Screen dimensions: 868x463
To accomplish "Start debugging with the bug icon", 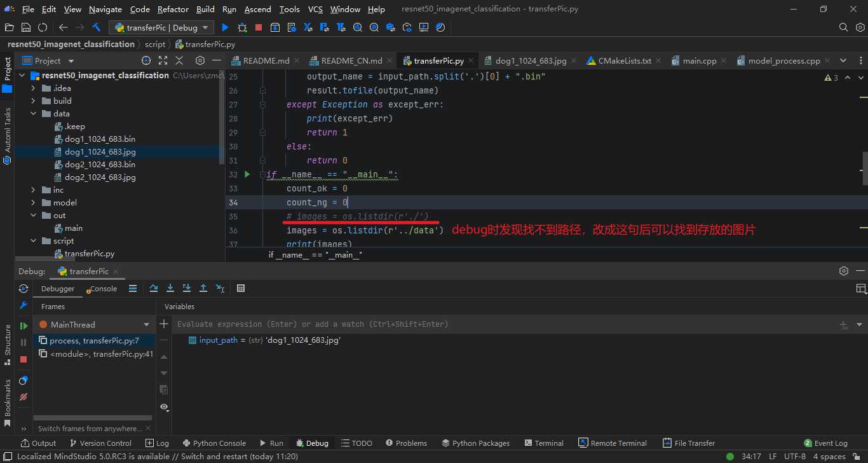I will click(x=242, y=27).
